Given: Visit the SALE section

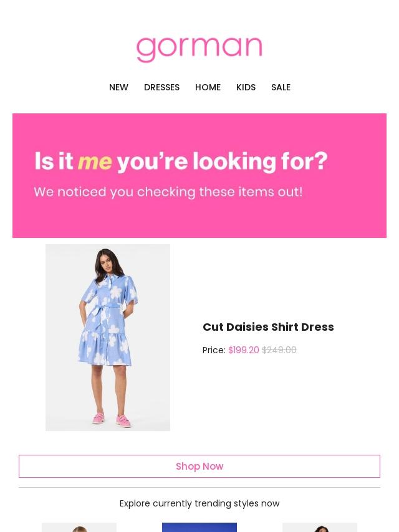Looking at the screenshot, I should pyautogui.click(x=281, y=87).
